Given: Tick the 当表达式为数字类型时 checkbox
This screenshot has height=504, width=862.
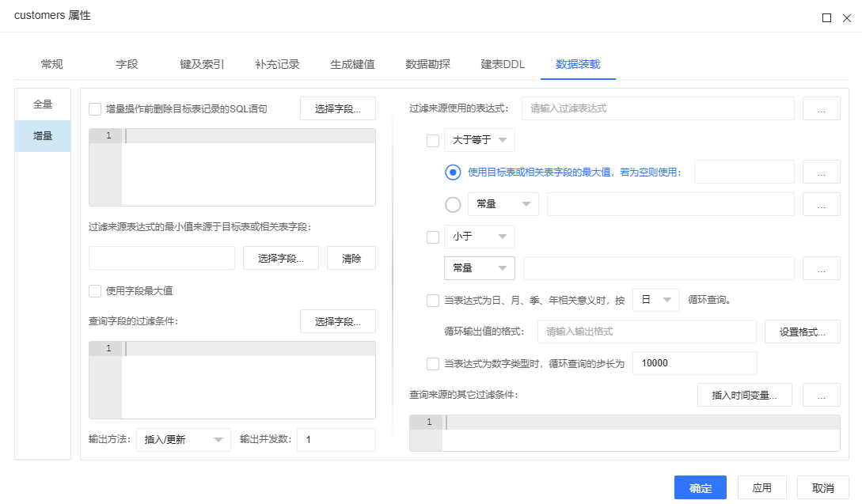Looking at the screenshot, I should (x=433, y=364).
